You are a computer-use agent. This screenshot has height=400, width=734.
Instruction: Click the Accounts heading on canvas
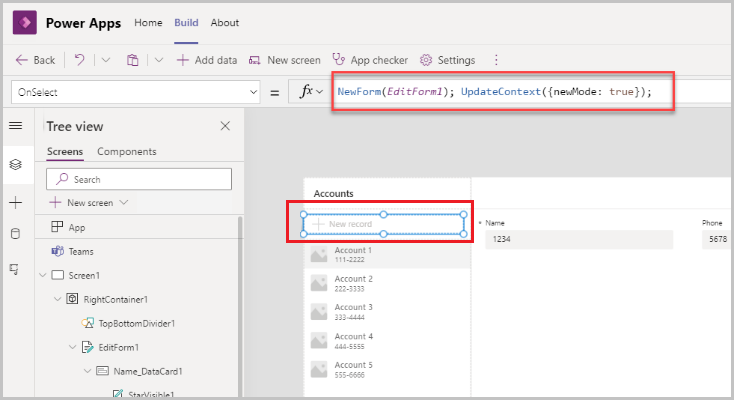coord(333,193)
